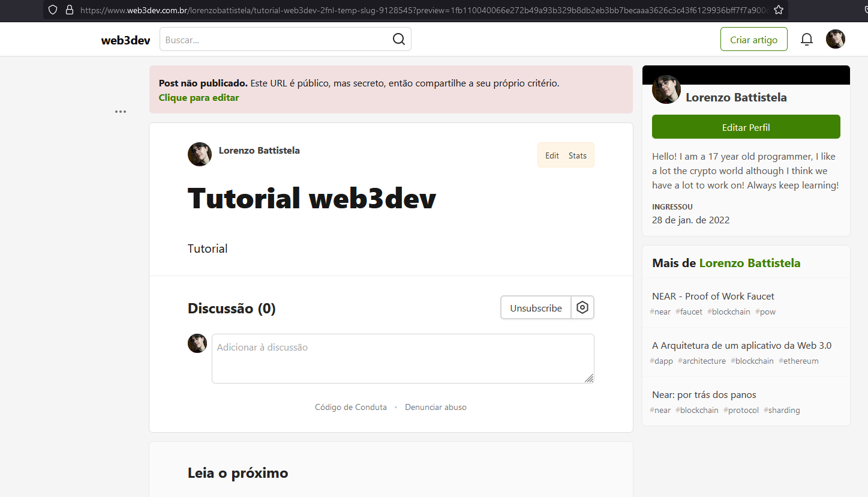Click the Criar artigo button
Image resolution: width=868 pixels, height=497 pixels.
pos(753,40)
